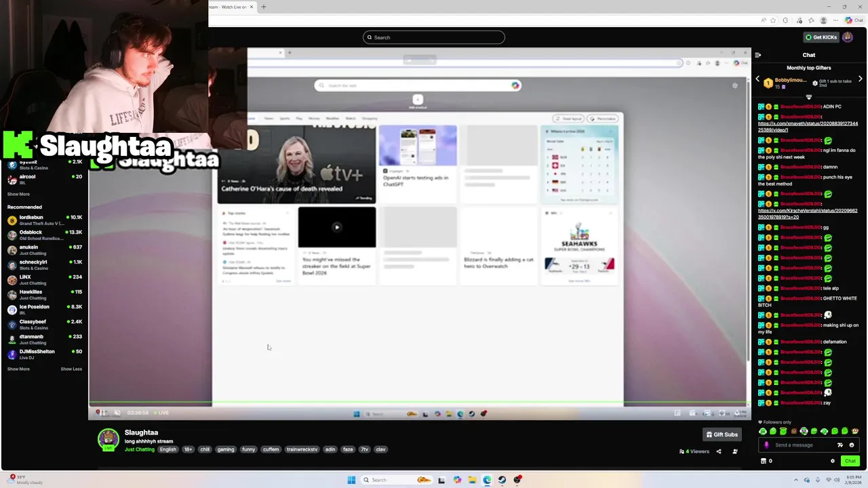Share the stream via share icon
868x488 pixels.
pyautogui.click(x=719, y=451)
